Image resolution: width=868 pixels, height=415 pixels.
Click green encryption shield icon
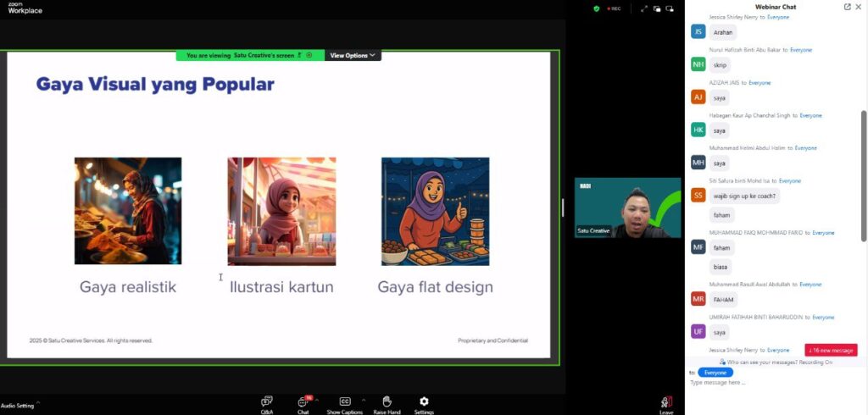(597, 8)
